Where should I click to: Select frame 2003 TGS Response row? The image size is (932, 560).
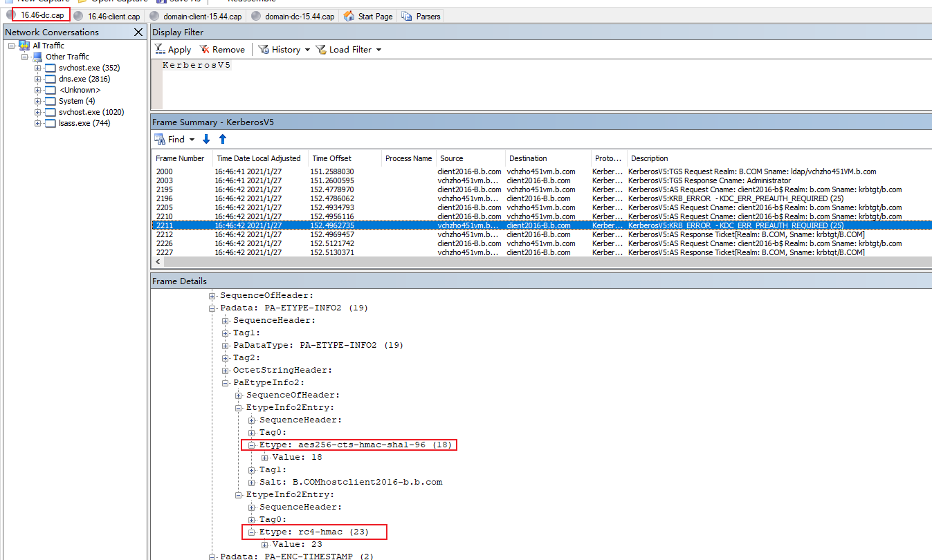541,180
